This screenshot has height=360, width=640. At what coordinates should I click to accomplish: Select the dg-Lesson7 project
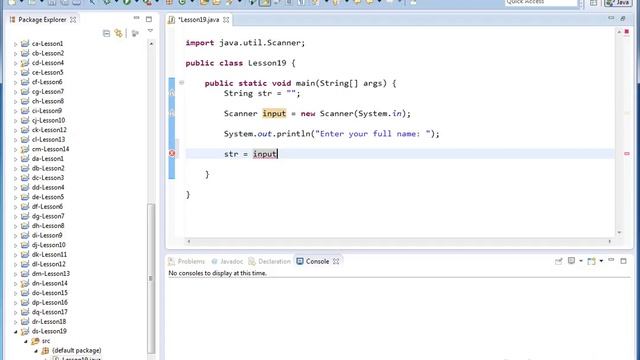click(x=48, y=216)
